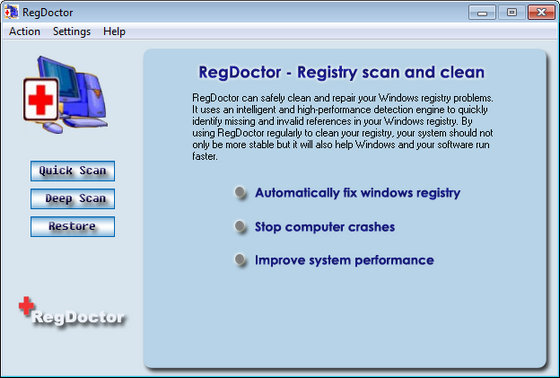Start a Quick Scan
The width and height of the screenshot is (560, 378).
click(x=72, y=171)
